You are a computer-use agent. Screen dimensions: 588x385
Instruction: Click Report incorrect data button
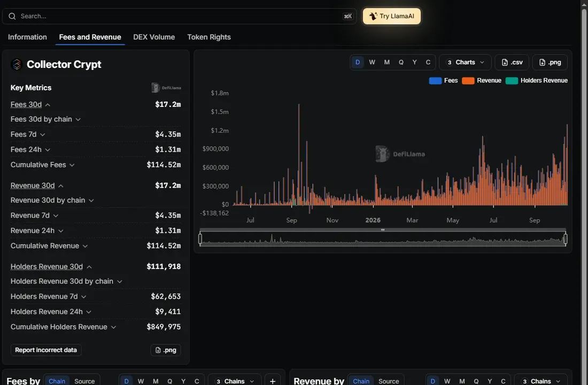pyautogui.click(x=46, y=350)
